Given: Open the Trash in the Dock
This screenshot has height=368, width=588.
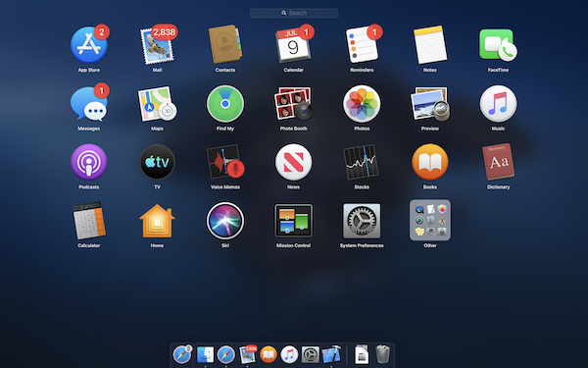Looking at the screenshot, I should [x=383, y=354].
